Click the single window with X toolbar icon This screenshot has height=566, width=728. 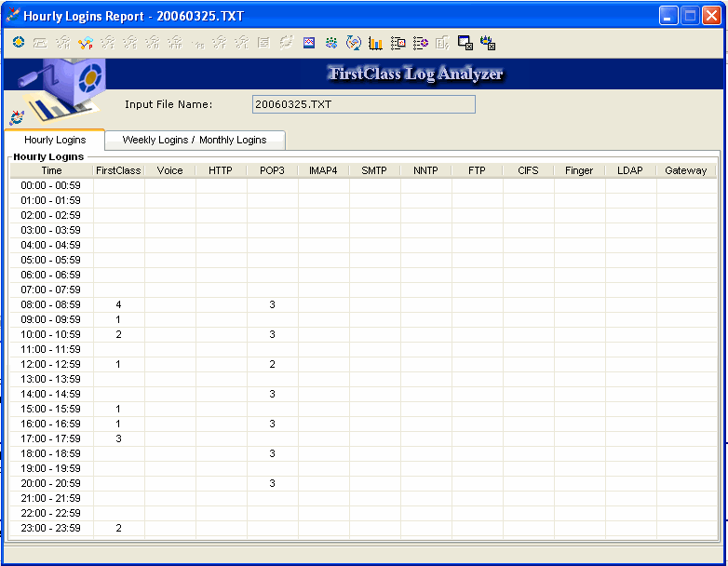[465, 43]
